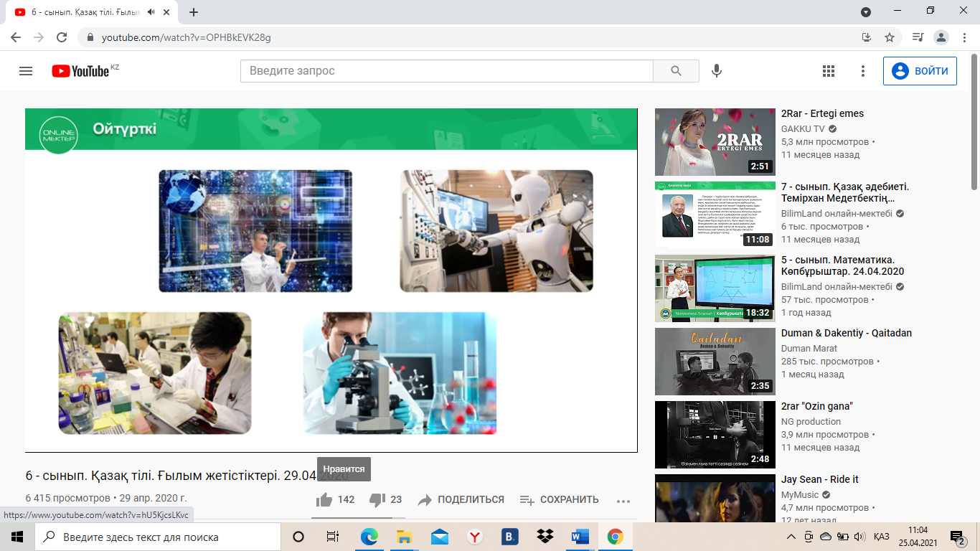The height and width of the screenshot is (551, 980).
Task: Open Jay Sean - Ride it title
Action: point(819,479)
